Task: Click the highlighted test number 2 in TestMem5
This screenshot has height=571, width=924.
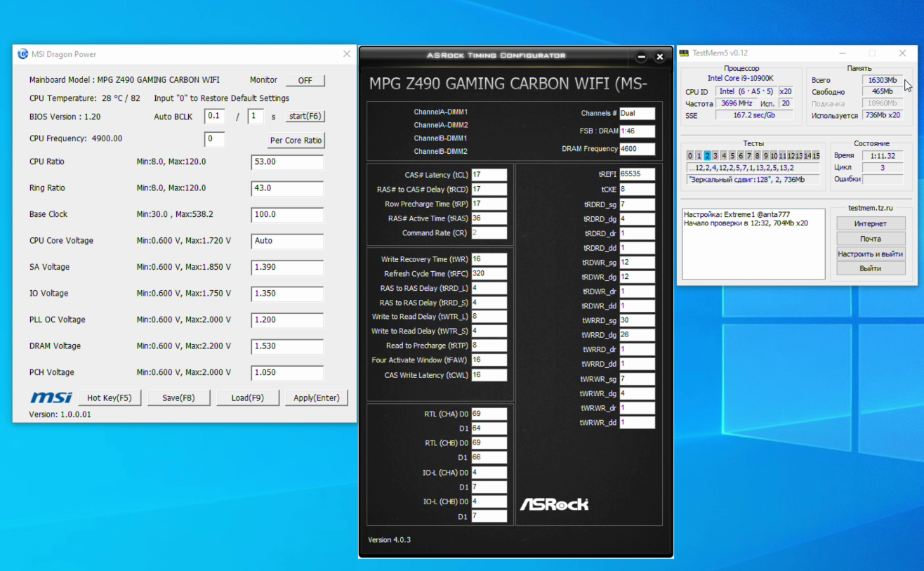Action: (x=708, y=156)
